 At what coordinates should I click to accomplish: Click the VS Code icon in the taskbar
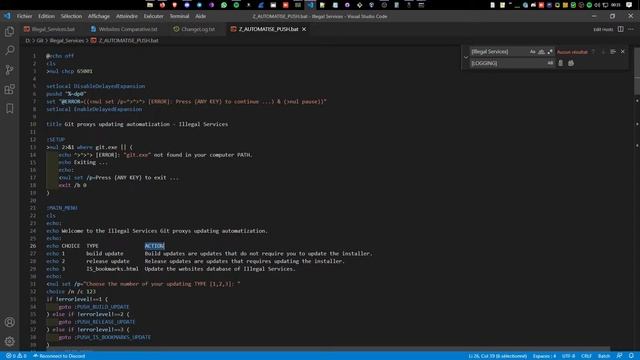[311, 5]
